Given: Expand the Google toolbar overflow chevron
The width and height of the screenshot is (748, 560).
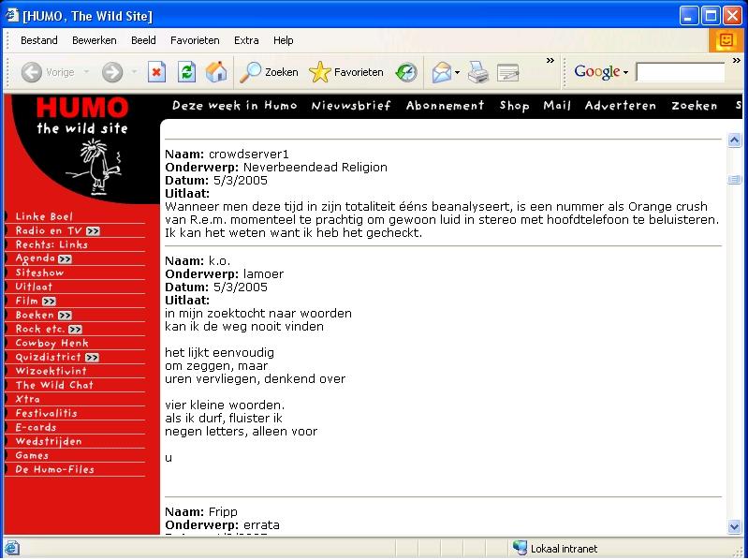Looking at the screenshot, I should tap(736, 61).
